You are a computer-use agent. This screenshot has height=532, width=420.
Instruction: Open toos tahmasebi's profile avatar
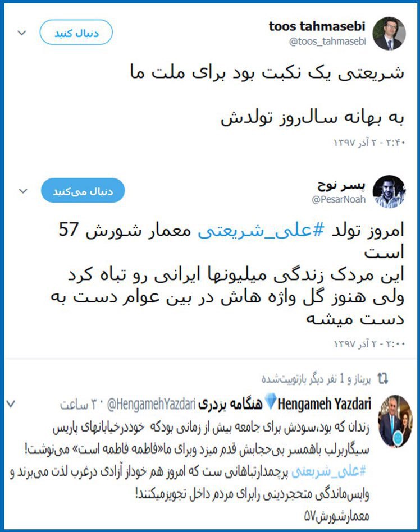pos(389,34)
